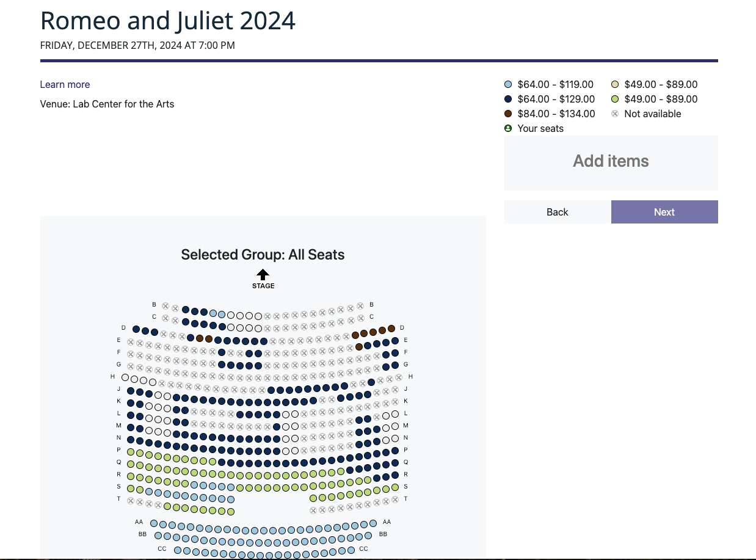The height and width of the screenshot is (560, 756).
Task: Open the Learn more link
Action: click(x=65, y=84)
